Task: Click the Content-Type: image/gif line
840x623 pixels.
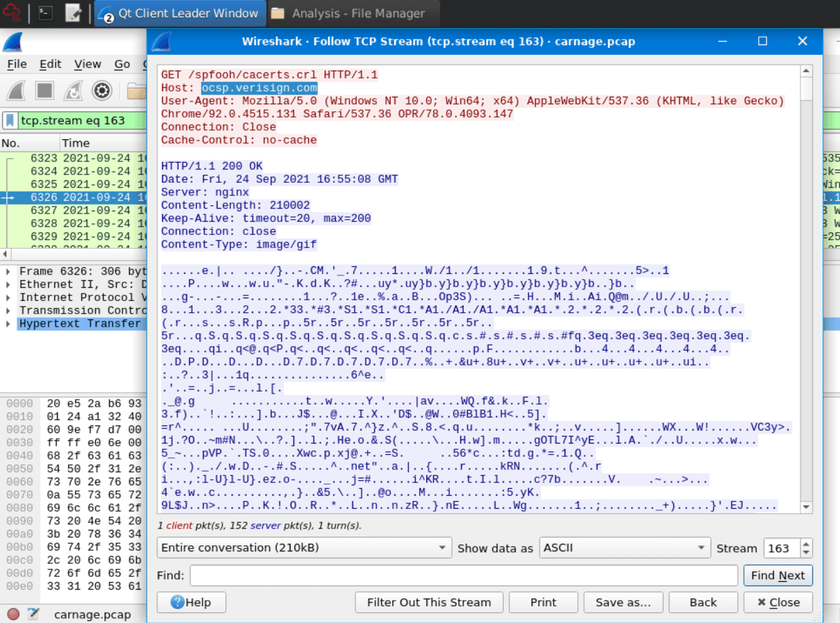Action: click(x=239, y=245)
